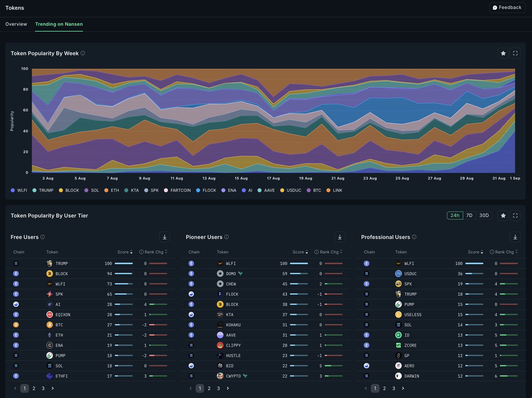532x398 pixels.
Task: Download the Professional Users table
Action: click(x=515, y=237)
